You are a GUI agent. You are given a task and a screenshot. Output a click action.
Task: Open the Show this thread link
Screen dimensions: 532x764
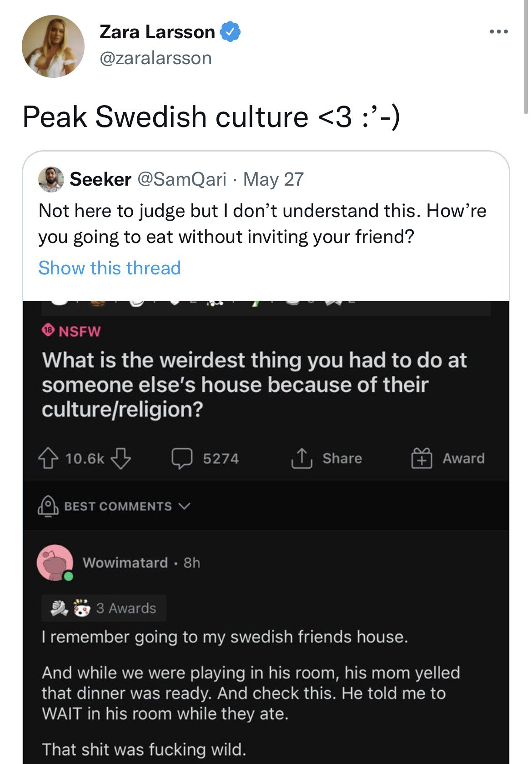point(110,268)
